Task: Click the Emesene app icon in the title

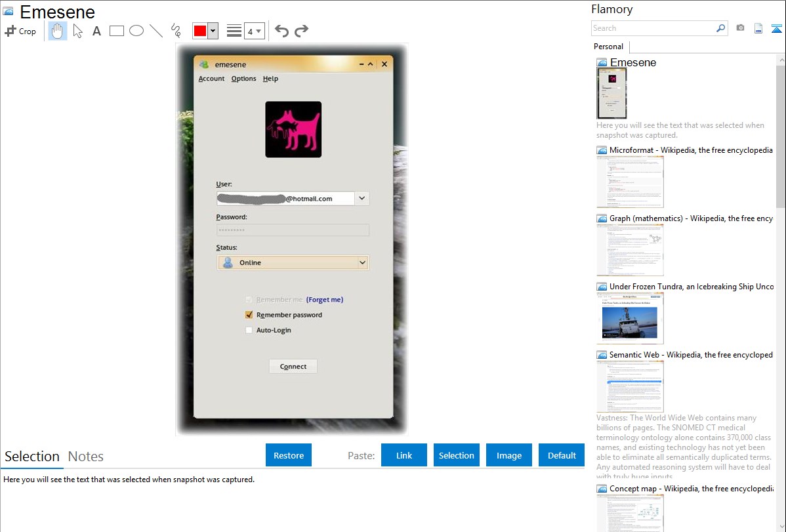Action: click(x=8, y=11)
